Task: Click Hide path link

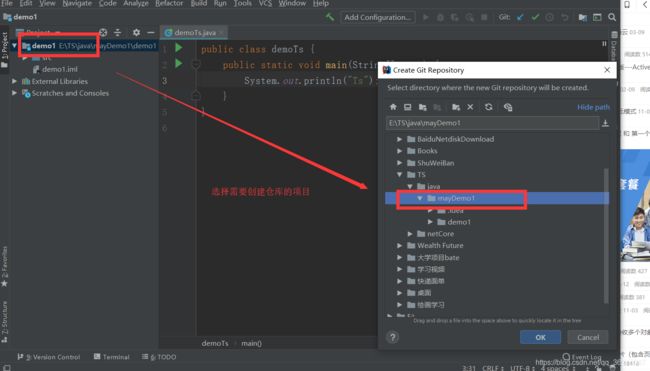Action: [593, 107]
